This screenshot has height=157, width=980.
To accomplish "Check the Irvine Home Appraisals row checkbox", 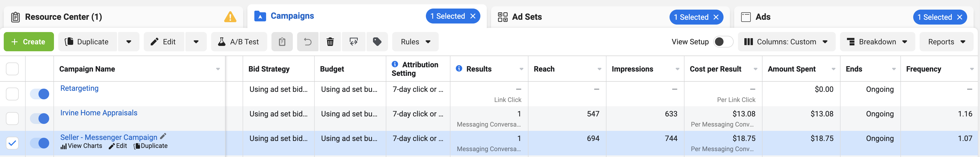I will 12,119.
